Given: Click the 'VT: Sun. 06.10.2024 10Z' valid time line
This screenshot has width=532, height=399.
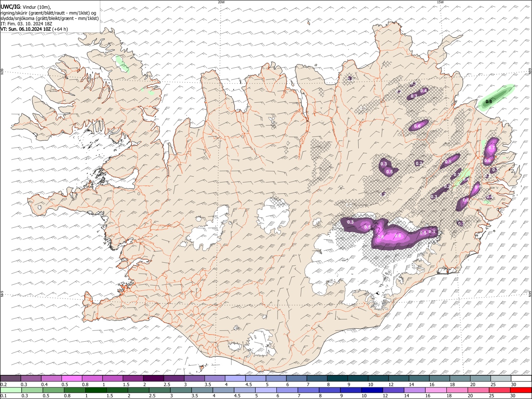Looking at the screenshot, I should point(25,29).
